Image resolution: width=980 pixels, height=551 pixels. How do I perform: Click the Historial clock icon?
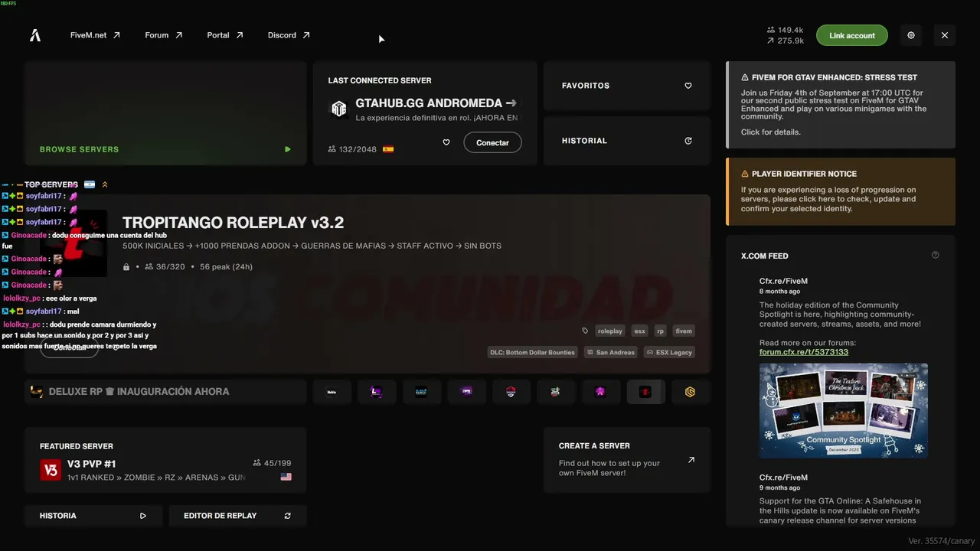(688, 141)
